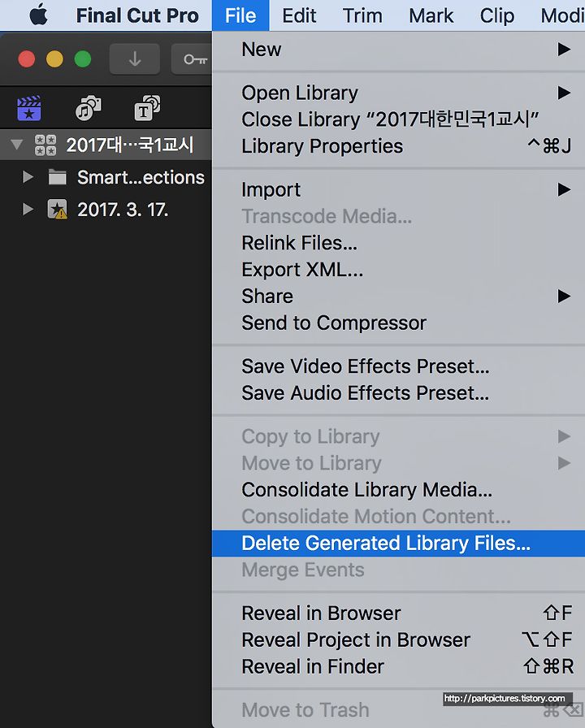
Task: Choose Close Library "2017대한민국1교시"
Action: (398, 119)
